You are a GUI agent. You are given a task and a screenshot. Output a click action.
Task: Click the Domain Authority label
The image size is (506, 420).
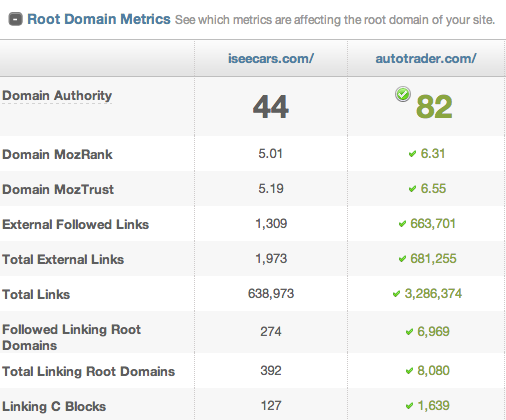point(57,96)
